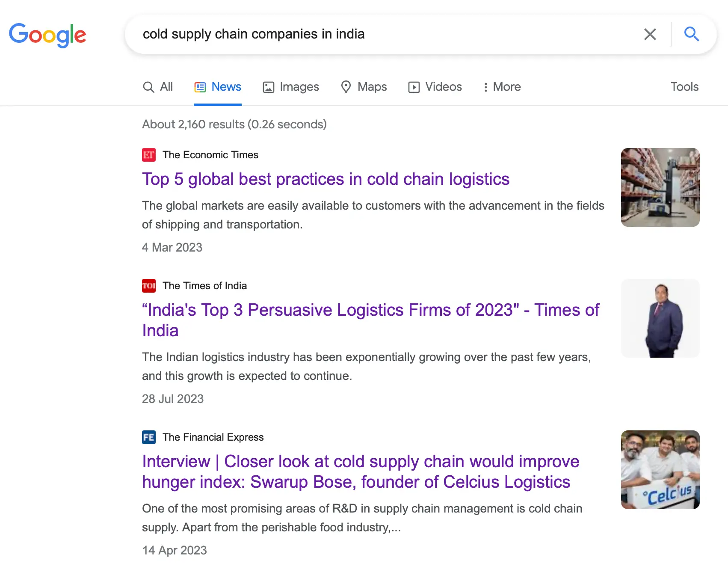Screen dimensions: 728x569
Task: Click the thumbnail of man in suit
Action: [x=660, y=318]
